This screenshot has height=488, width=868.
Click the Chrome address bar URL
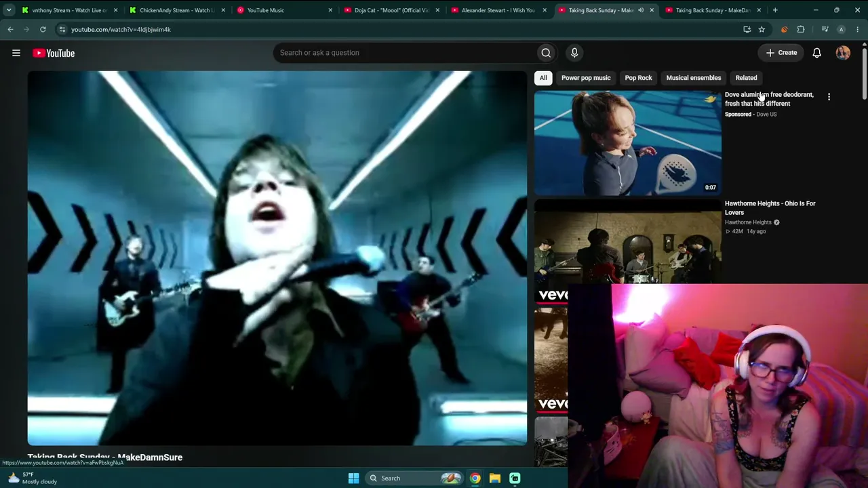click(121, 29)
